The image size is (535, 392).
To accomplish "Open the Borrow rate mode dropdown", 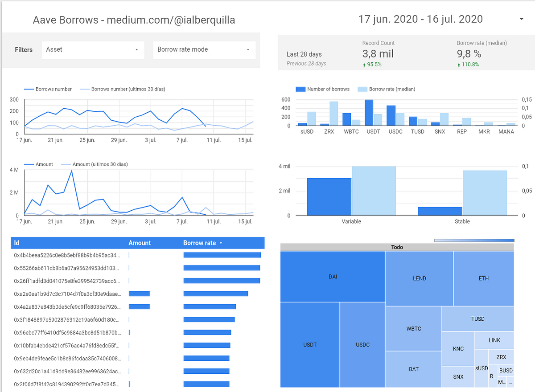I will [204, 50].
